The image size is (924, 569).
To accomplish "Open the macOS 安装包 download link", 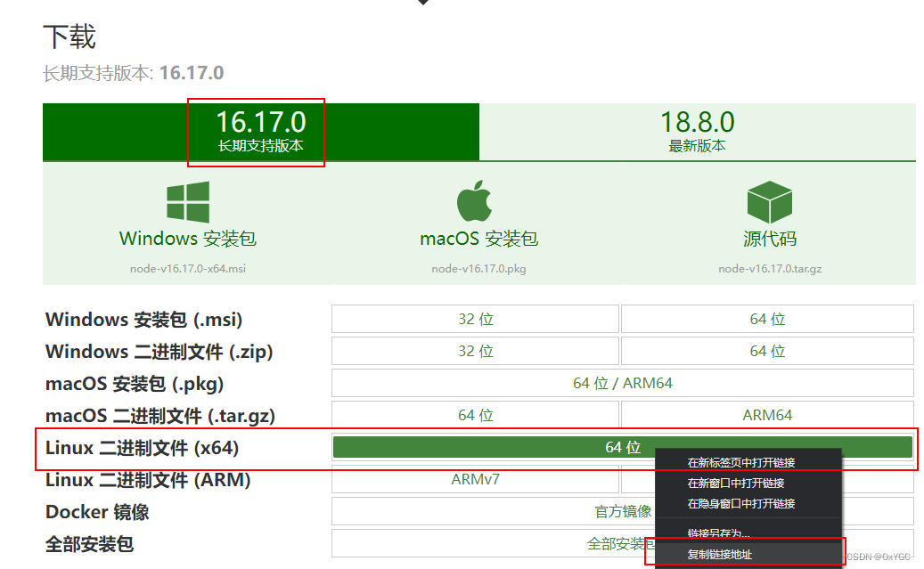I will pyautogui.click(x=479, y=239).
